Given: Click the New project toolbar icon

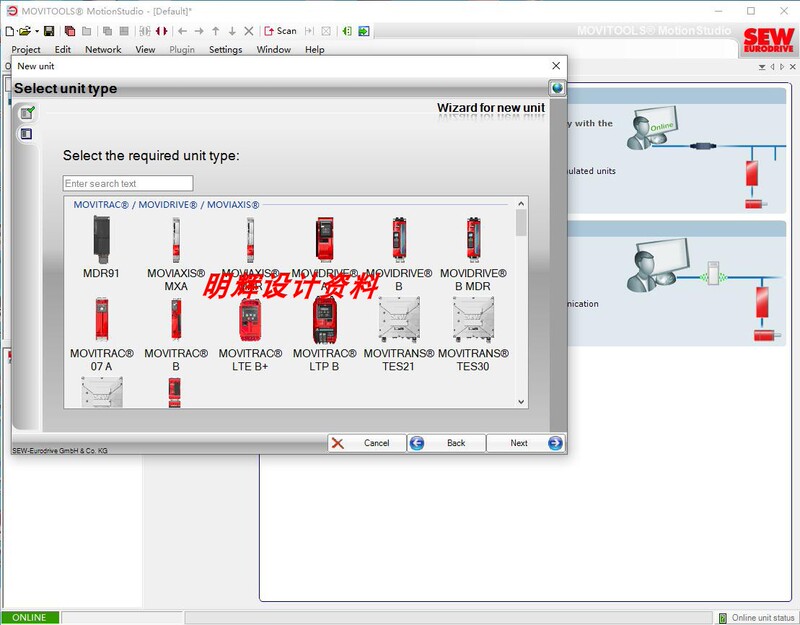Looking at the screenshot, I should pos(10,31).
